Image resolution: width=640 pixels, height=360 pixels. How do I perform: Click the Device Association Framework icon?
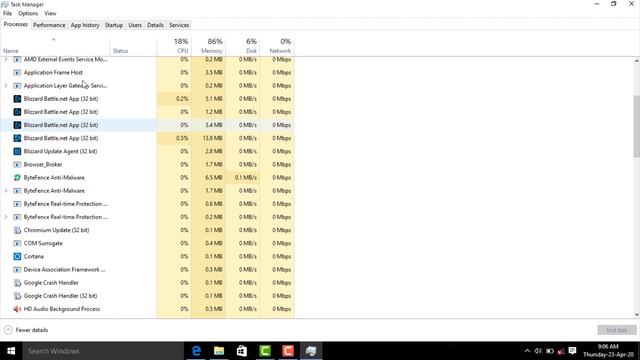point(17,269)
